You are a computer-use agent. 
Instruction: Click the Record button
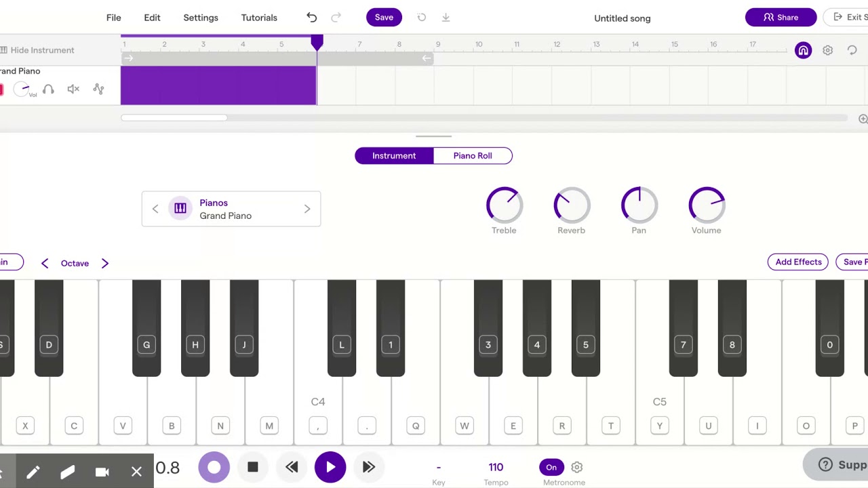point(214,467)
